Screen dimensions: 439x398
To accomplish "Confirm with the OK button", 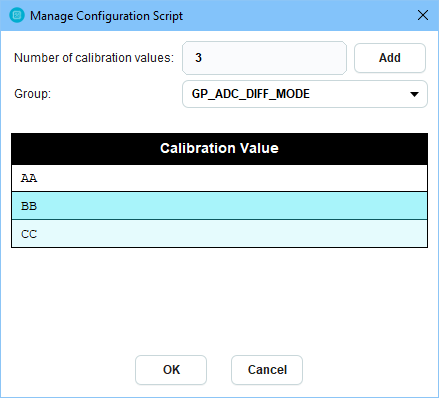I will (x=171, y=370).
